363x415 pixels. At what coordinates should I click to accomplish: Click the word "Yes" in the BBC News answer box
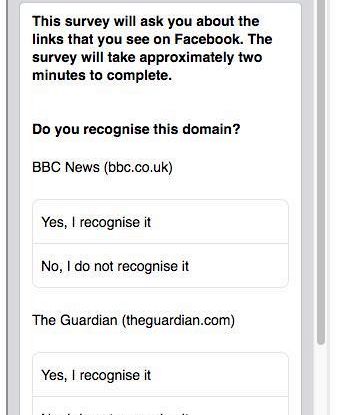pyautogui.click(x=54, y=223)
